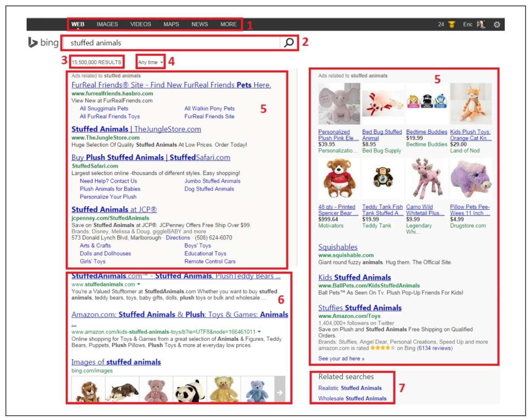Click the user name Eric
The height and width of the screenshot is (420, 530).
pos(467,24)
